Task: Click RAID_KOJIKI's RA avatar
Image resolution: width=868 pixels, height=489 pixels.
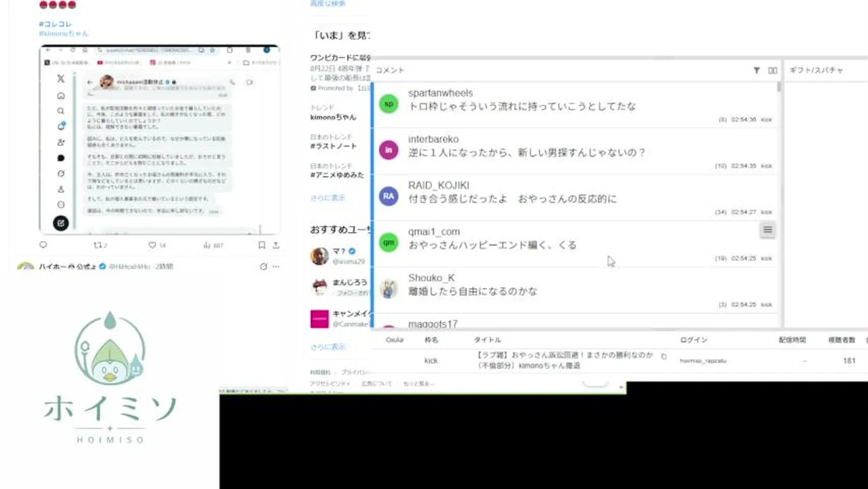Action: (388, 196)
